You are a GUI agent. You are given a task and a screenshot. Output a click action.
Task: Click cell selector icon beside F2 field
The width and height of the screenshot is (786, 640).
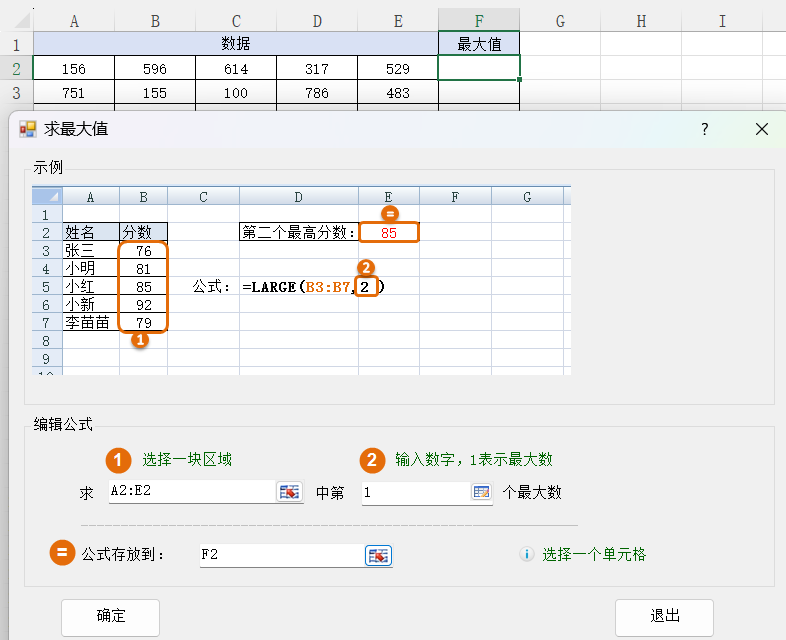coord(379,556)
